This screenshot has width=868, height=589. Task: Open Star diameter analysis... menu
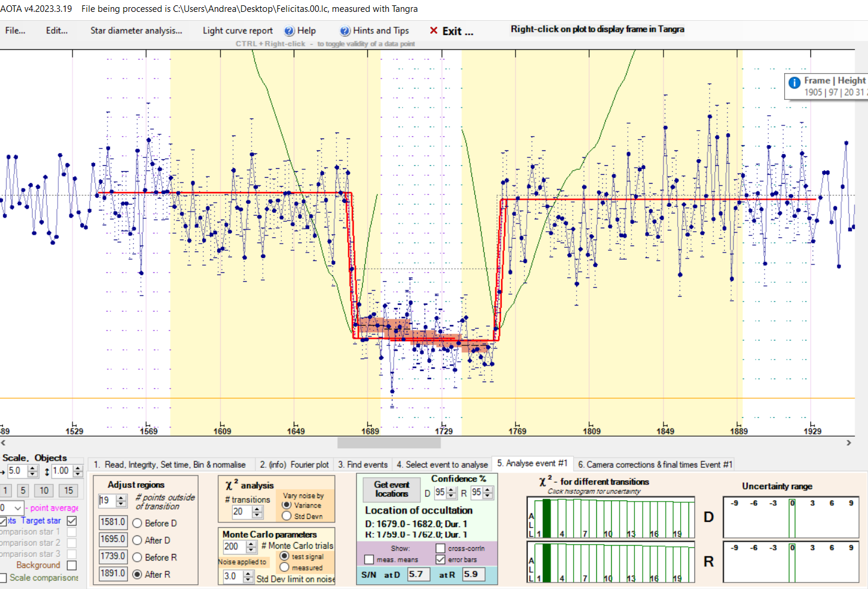[136, 31]
